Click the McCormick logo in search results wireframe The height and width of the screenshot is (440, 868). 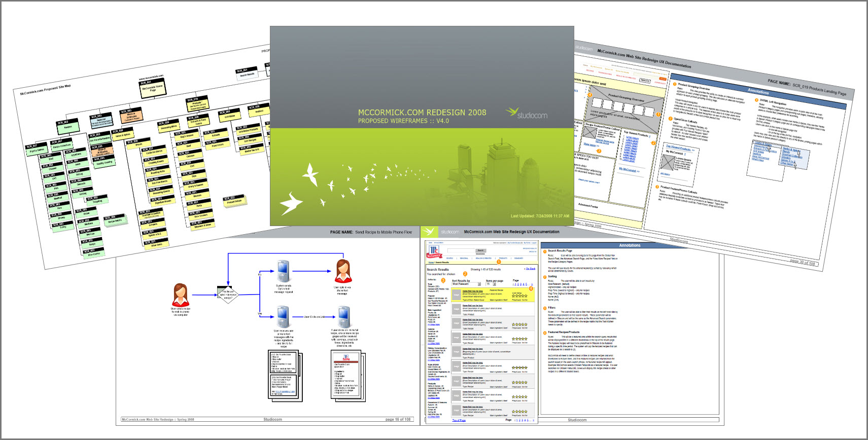click(434, 252)
